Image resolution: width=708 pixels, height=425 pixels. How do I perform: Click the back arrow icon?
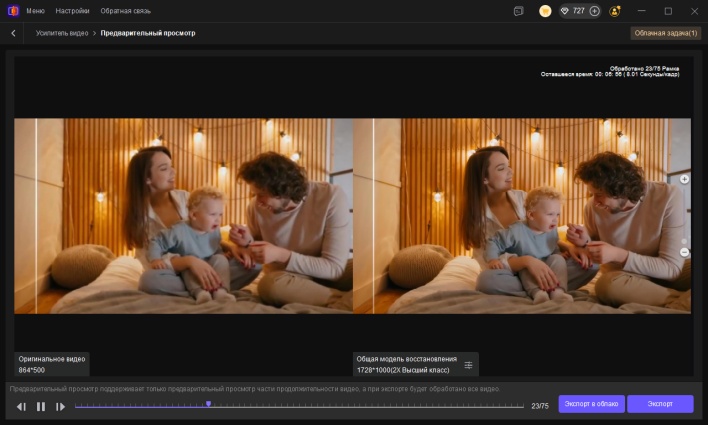pos(13,33)
